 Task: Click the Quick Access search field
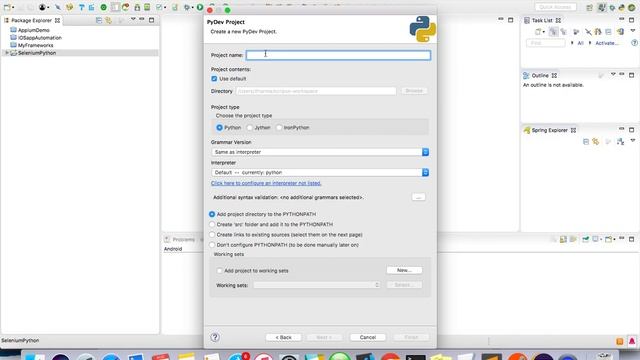pos(556,7)
